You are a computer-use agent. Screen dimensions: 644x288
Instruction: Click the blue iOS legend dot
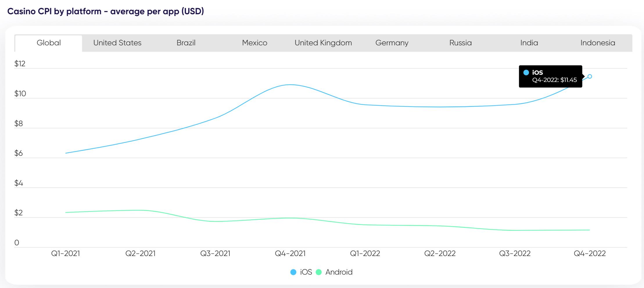pos(293,272)
